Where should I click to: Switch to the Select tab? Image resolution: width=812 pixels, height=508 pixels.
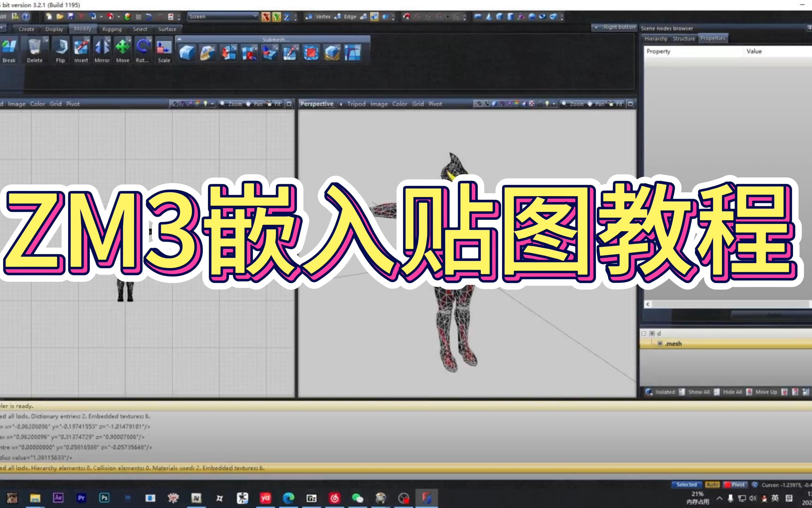tap(140, 29)
